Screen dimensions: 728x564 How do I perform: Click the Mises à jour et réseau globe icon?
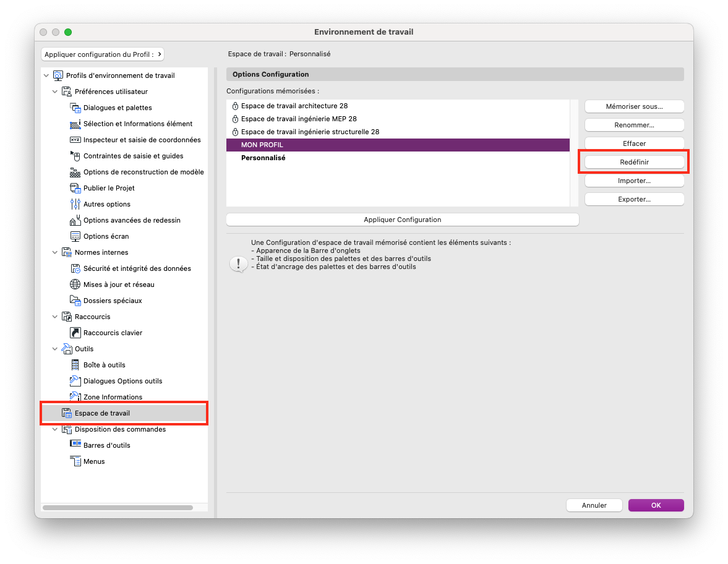point(75,284)
